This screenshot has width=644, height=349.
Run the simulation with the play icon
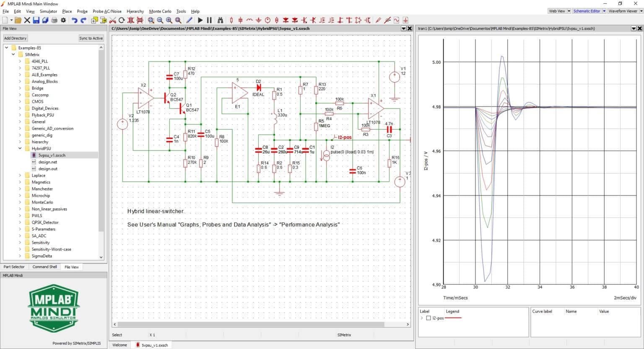[x=200, y=20]
